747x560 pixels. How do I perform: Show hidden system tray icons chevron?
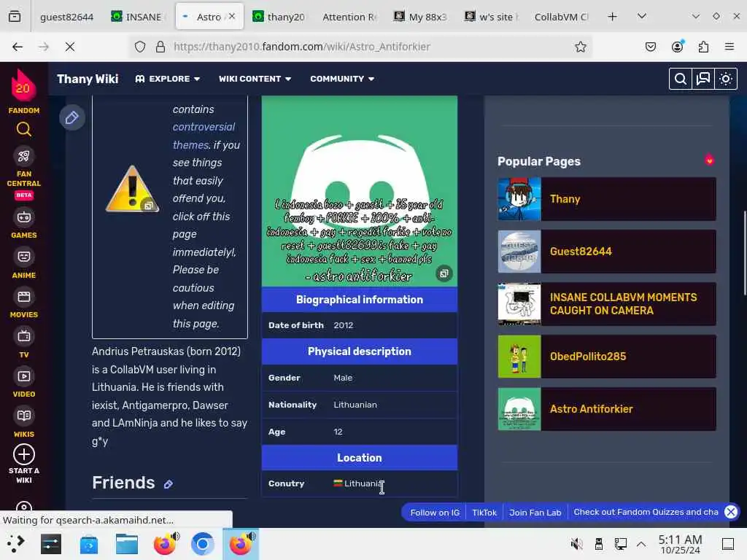pos(641,544)
